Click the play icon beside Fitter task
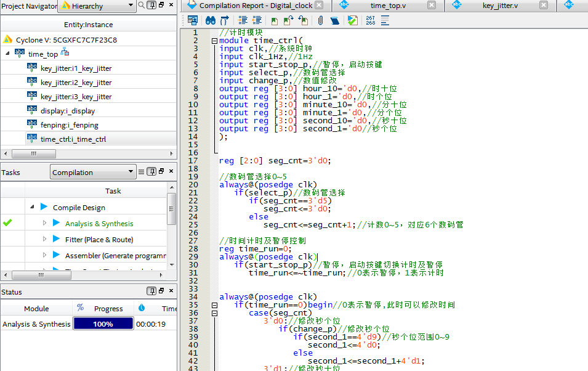588x371 pixels. pyautogui.click(x=57, y=240)
